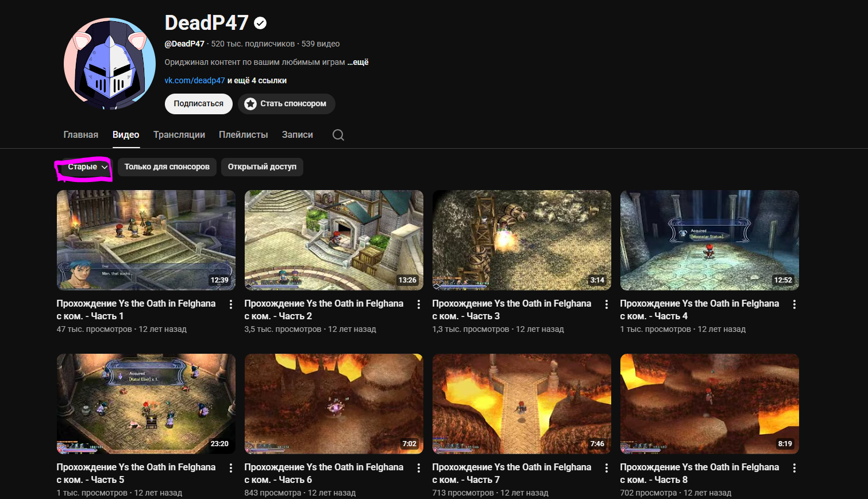868x499 pixels.
Task: Open video title Часть 7
Action: (512, 474)
